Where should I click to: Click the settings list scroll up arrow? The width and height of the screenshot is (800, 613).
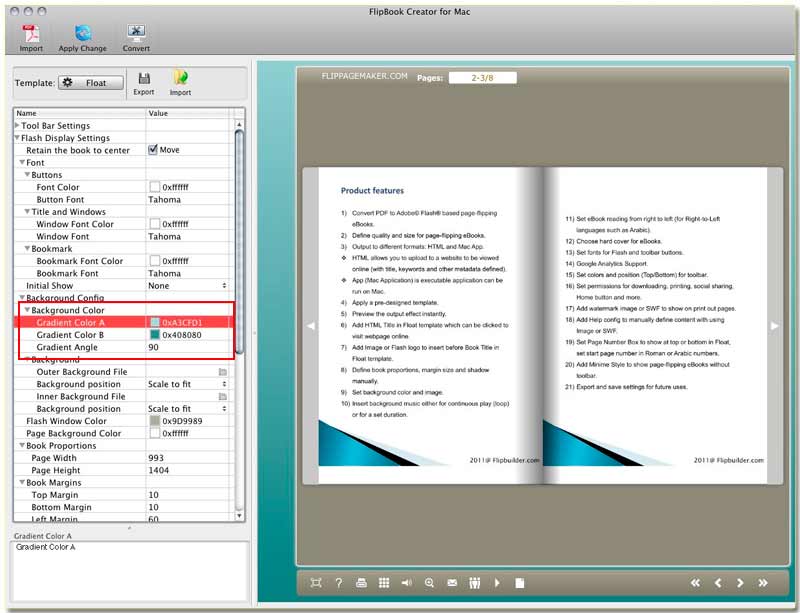coord(239,125)
